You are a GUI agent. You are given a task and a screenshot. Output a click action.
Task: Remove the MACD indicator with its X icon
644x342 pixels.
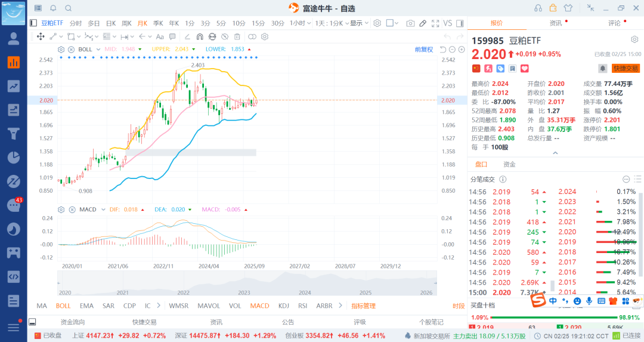coord(72,209)
